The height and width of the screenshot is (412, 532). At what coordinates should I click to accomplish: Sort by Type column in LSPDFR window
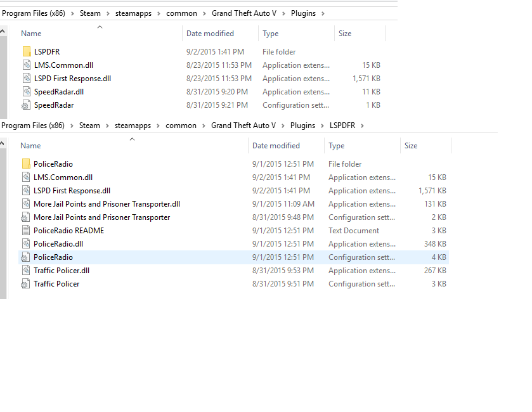pos(336,146)
